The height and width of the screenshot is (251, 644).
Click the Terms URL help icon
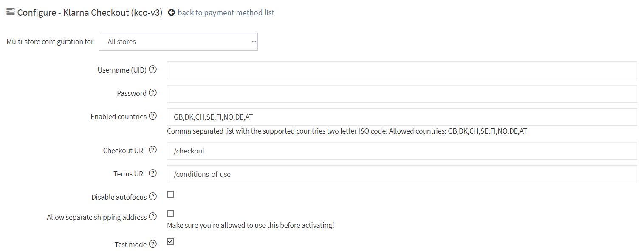click(x=153, y=173)
